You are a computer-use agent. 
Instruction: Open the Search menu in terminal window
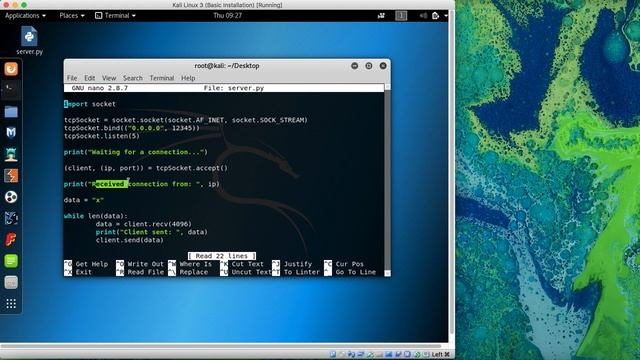[133, 78]
